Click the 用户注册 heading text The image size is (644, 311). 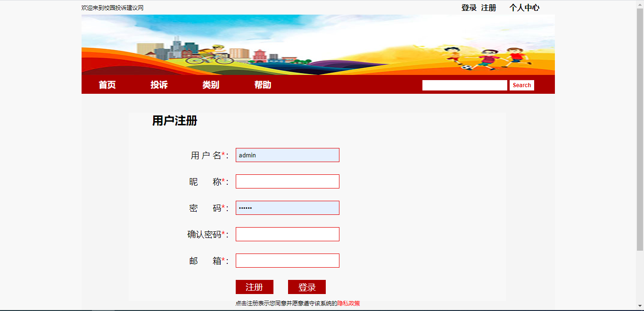(174, 121)
